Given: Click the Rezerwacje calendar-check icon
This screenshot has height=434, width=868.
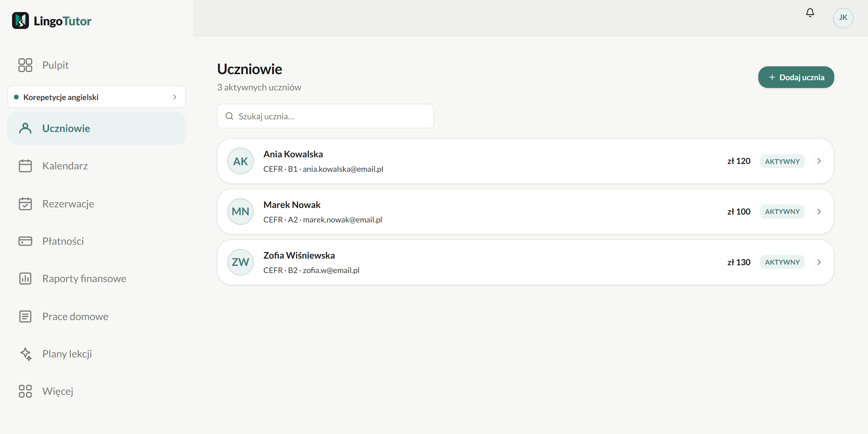Looking at the screenshot, I should click(x=25, y=204).
